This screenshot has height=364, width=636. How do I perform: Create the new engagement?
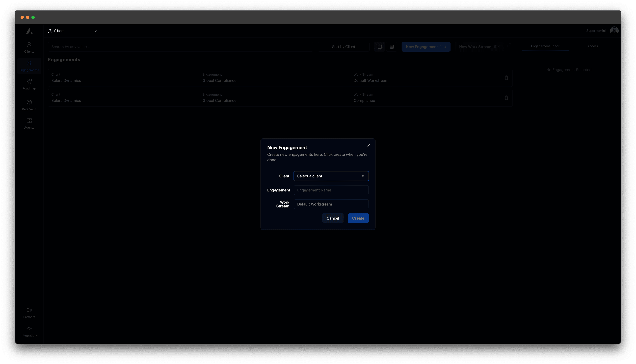[358, 218]
